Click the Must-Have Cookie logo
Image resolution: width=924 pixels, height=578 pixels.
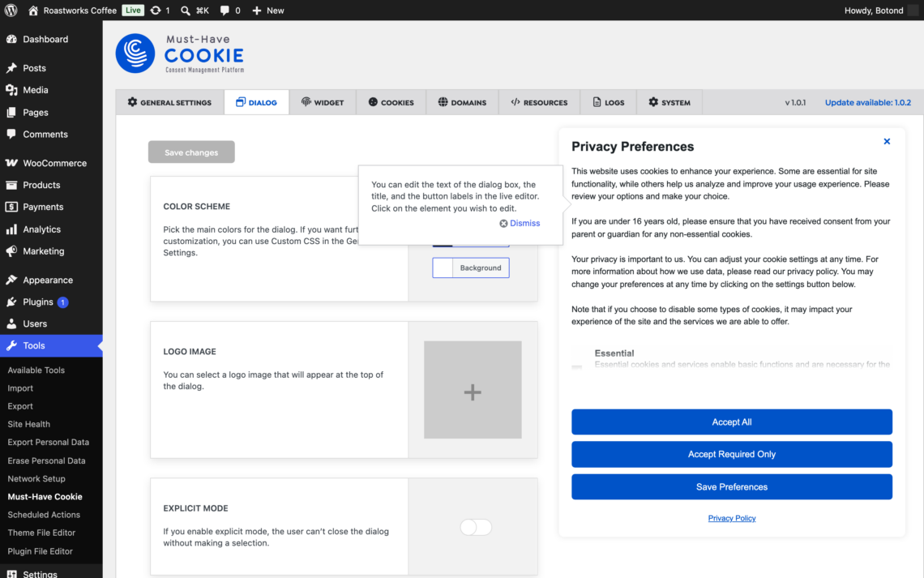point(180,54)
